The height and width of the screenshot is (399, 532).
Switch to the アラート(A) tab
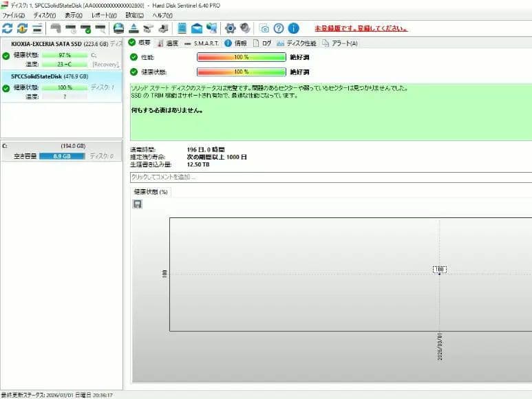tap(340, 43)
